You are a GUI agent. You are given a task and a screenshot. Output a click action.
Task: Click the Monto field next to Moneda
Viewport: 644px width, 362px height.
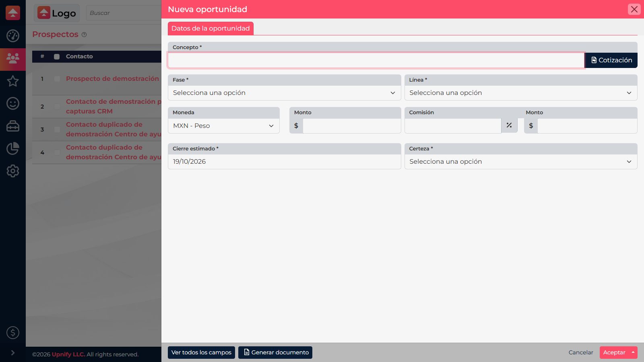pos(352,126)
